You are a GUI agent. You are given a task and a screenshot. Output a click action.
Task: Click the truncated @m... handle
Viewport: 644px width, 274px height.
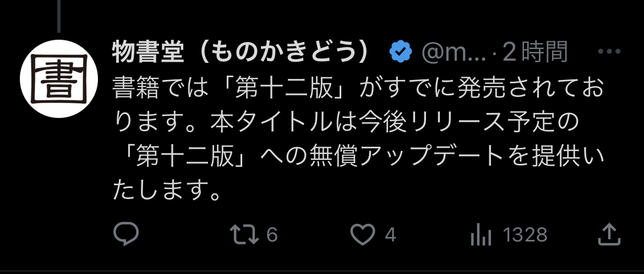point(454,53)
